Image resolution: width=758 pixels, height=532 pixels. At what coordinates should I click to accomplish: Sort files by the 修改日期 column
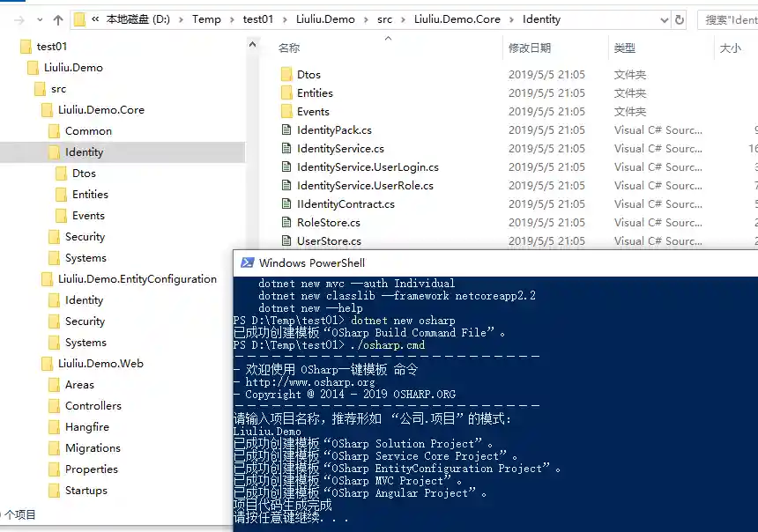coord(530,48)
